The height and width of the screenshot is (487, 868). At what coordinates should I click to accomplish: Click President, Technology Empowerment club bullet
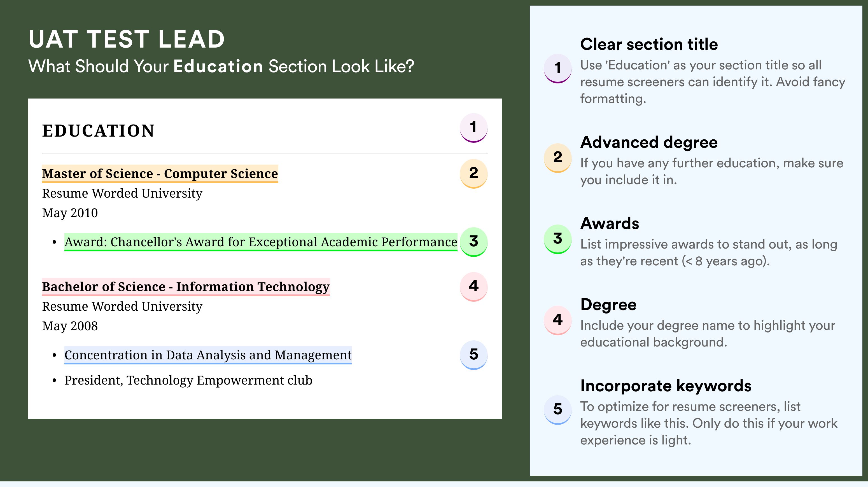188,380
